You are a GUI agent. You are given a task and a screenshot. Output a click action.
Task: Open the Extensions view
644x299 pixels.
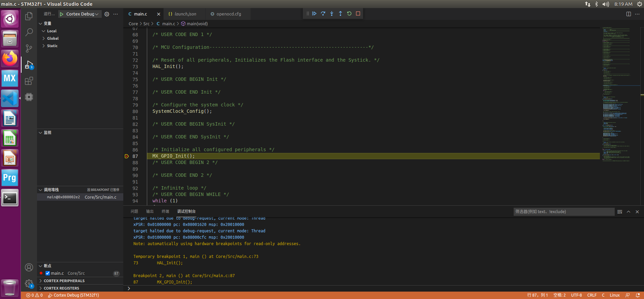(29, 81)
